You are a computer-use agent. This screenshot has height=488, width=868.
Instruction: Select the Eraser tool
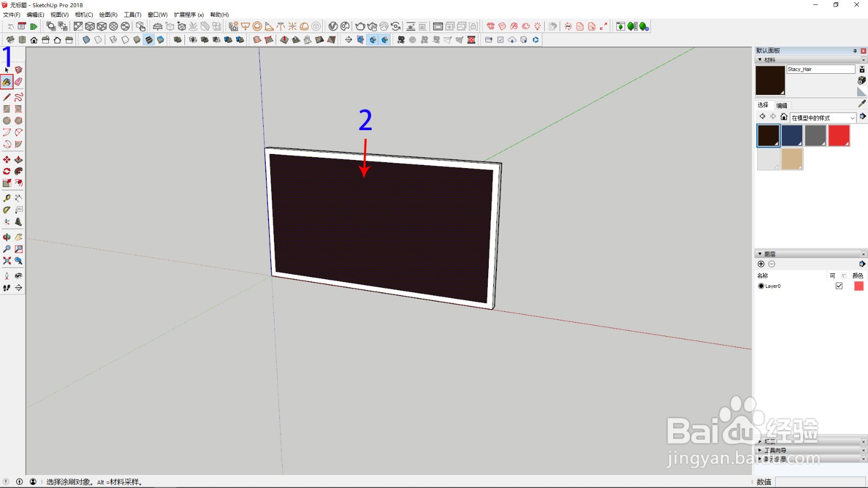coord(18,82)
